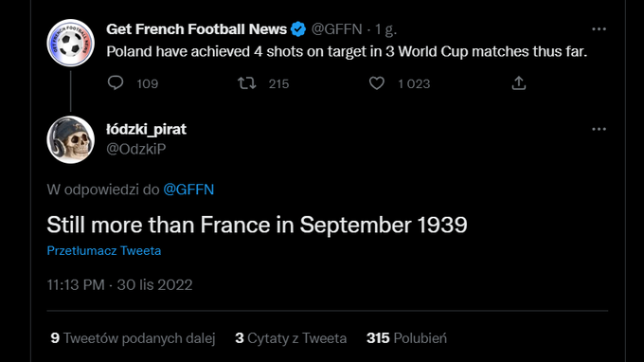The height and width of the screenshot is (362, 644).
Task: Click the blue verified badge
Action: [298, 29]
